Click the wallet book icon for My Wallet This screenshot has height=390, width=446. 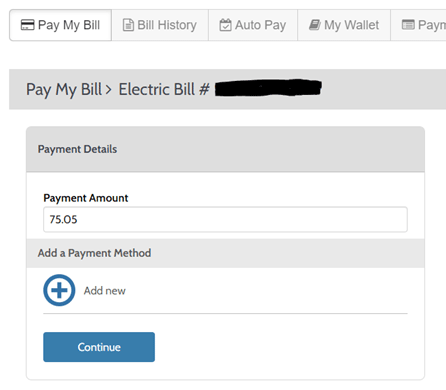[x=315, y=25]
